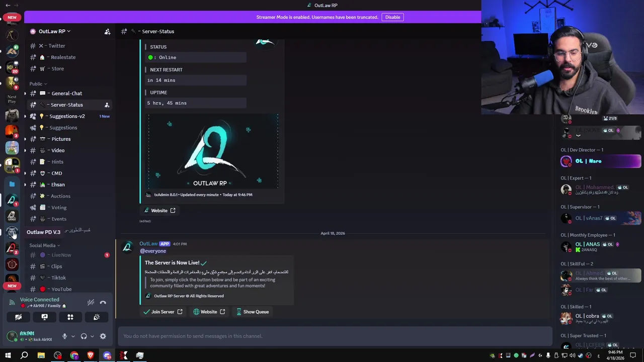Open the Store channel
Screen dimensions: 644x362
pos(69,68)
